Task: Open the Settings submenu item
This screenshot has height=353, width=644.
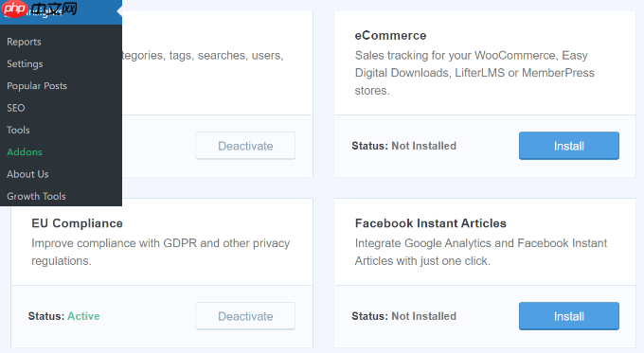Action: tap(25, 64)
